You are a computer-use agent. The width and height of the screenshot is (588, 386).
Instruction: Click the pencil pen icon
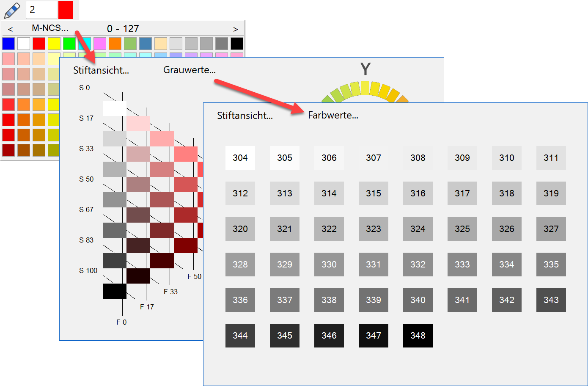[x=12, y=10]
